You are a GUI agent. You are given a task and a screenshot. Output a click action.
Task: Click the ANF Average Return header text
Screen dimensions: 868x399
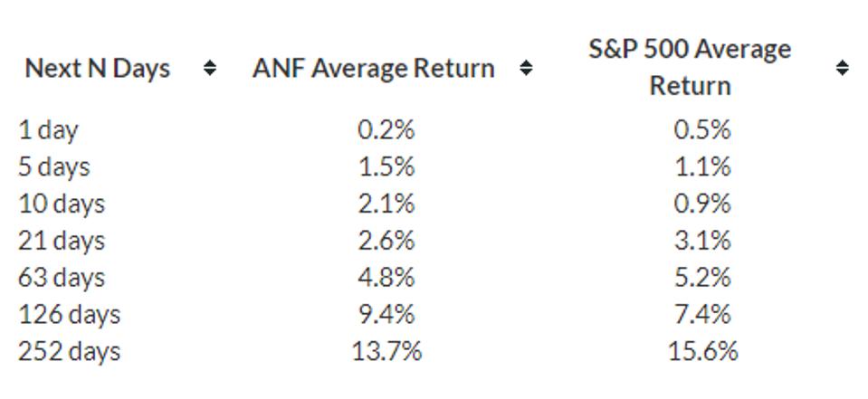[x=374, y=69]
